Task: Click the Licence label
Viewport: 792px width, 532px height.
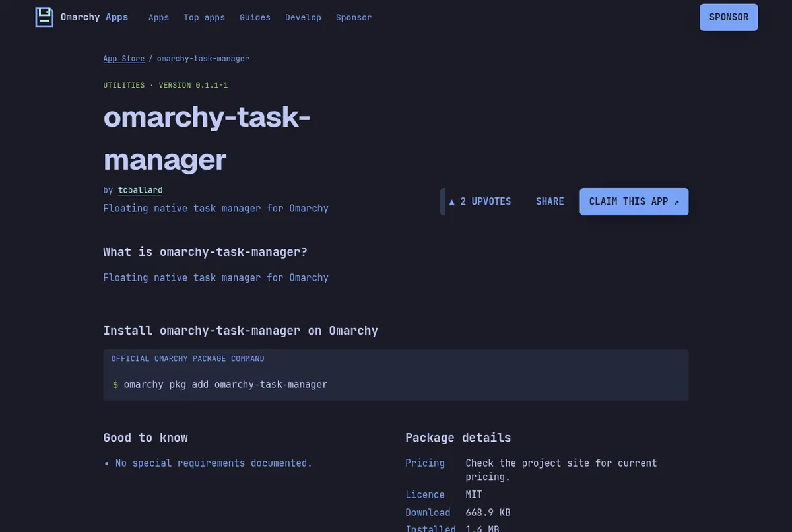Action: click(x=425, y=494)
